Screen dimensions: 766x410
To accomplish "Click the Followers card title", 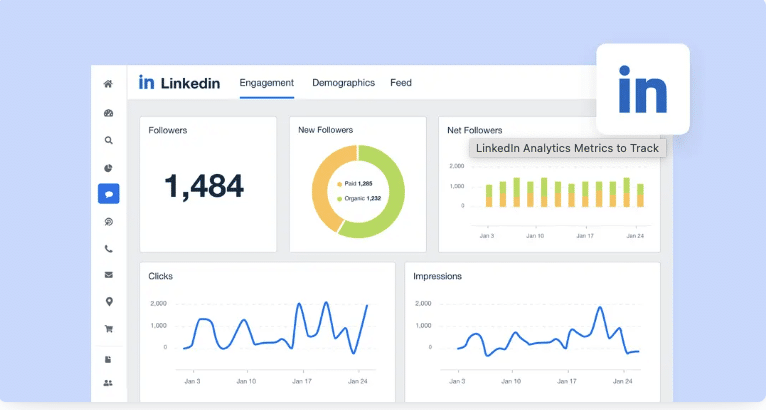I will tap(168, 130).
